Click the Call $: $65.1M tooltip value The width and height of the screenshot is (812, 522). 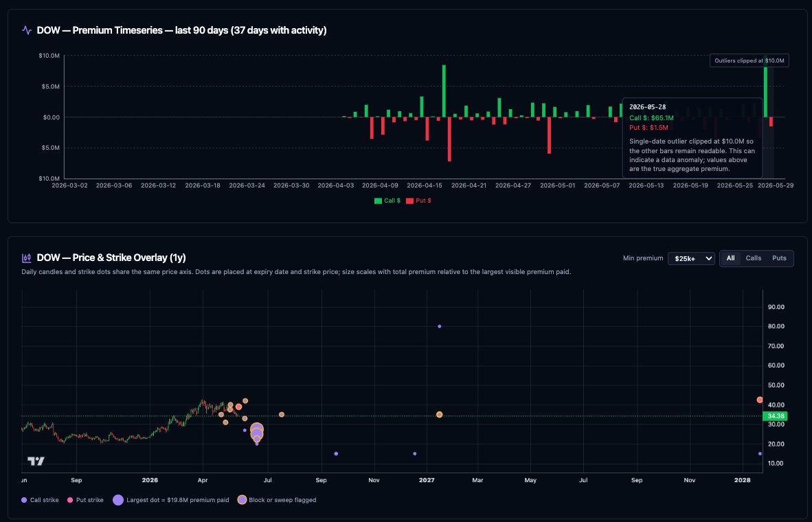click(x=651, y=118)
